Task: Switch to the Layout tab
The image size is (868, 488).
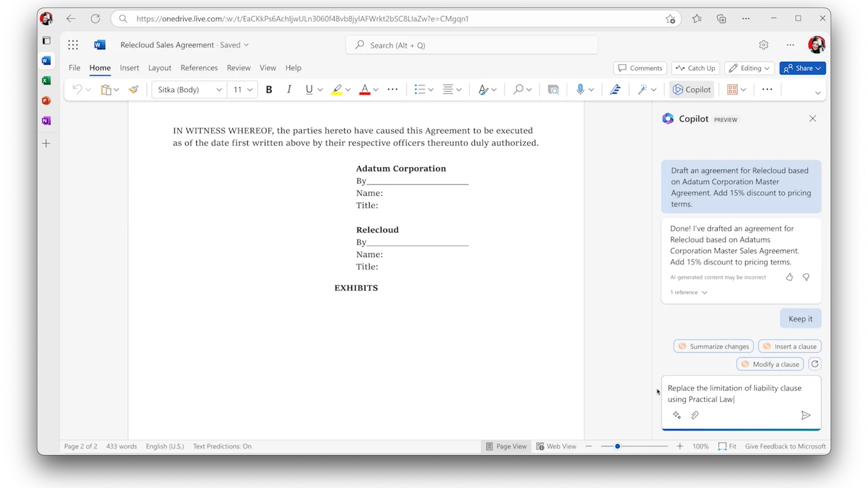Action: click(x=159, y=68)
